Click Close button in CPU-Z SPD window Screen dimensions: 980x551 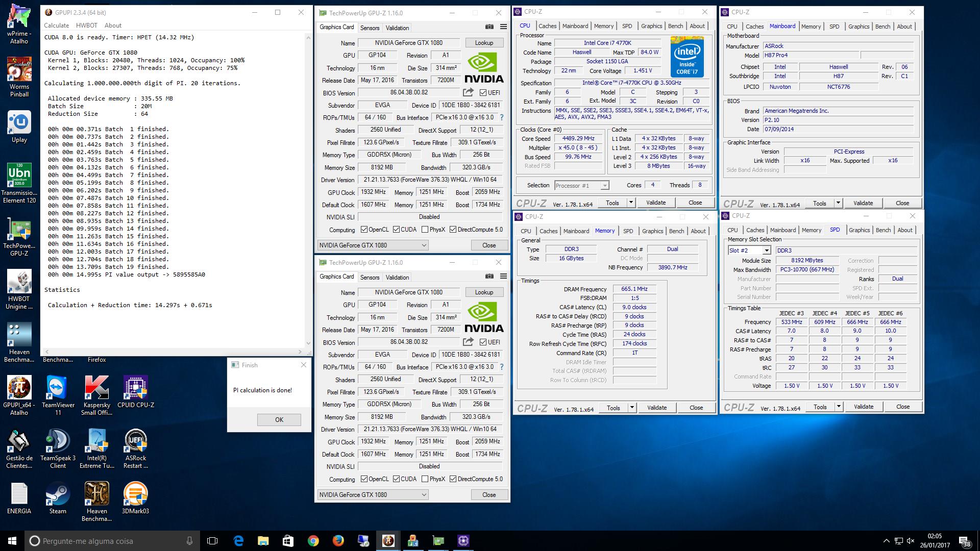[x=902, y=407]
